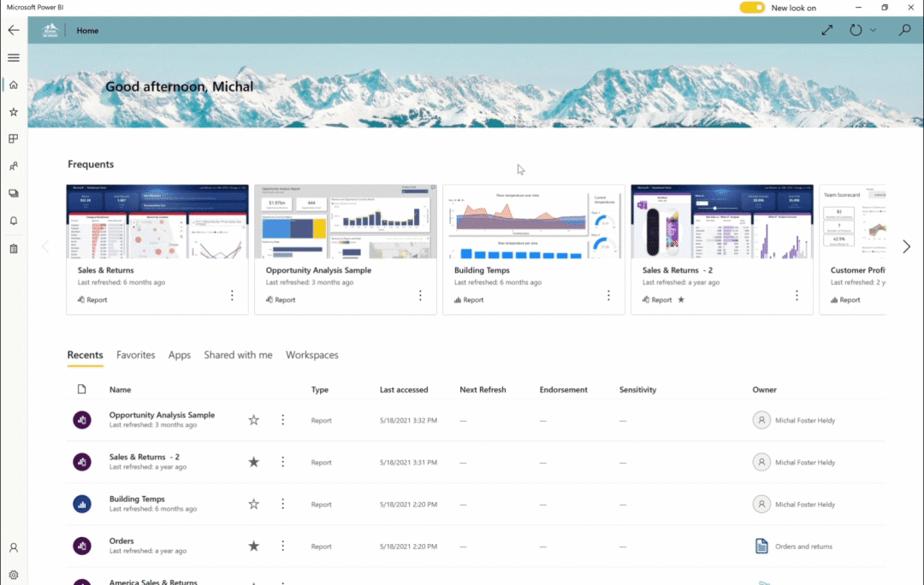Open notifications bell in sidebar
Viewport: 924px width, 585px height.
(x=14, y=221)
